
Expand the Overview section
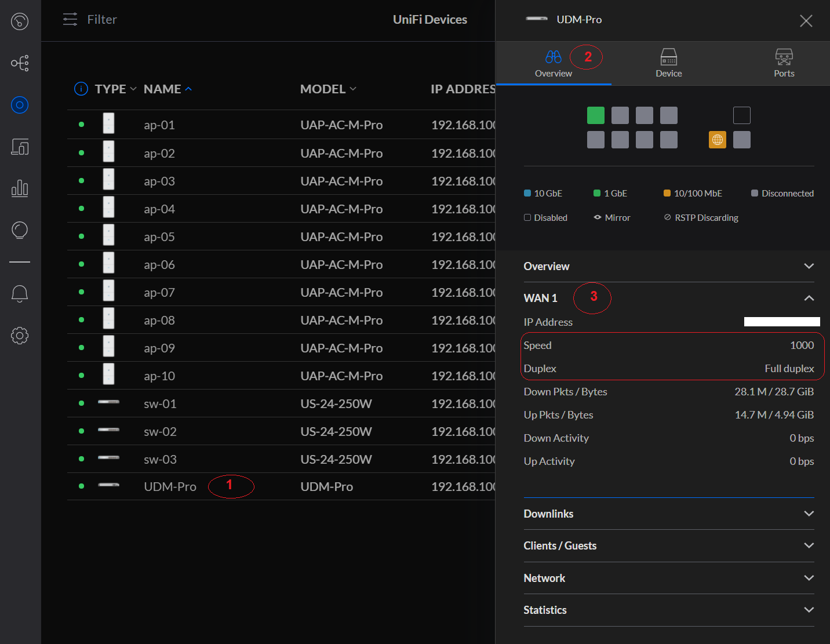click(669, 266)
